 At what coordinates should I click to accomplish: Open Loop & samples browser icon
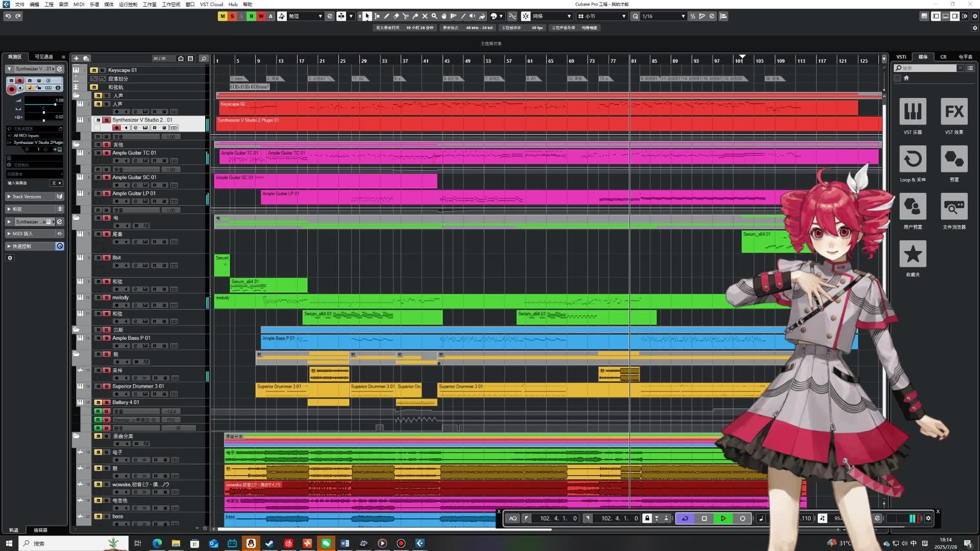913,159
